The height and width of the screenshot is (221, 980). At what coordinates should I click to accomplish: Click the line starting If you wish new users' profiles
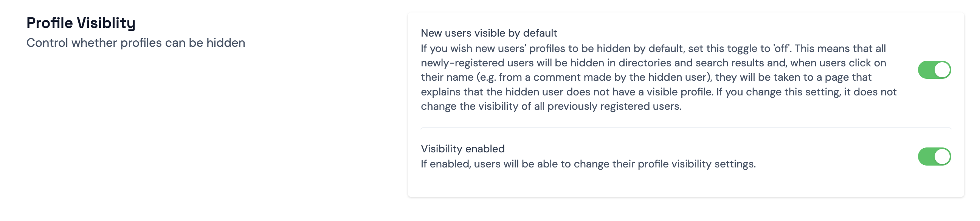coord(653,49)
